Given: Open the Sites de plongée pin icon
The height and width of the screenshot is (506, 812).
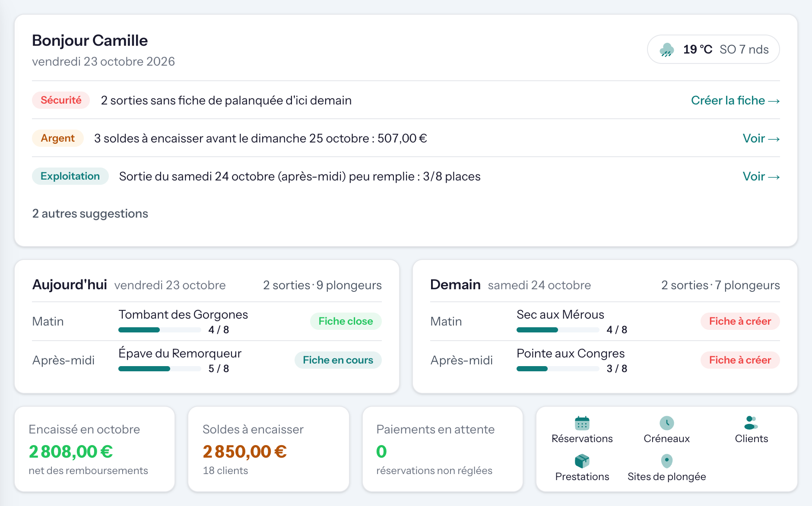Looking at the screenshot, I should point(666,461).
